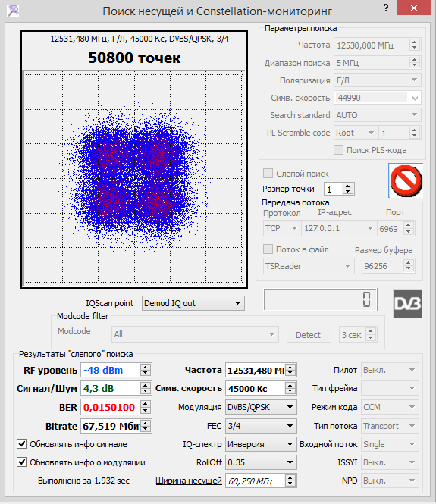Viewport: 436px width, 504px height.
Task: Open the IP-адрес 127.0.0.1 dropdown
Action: [339, 228]
